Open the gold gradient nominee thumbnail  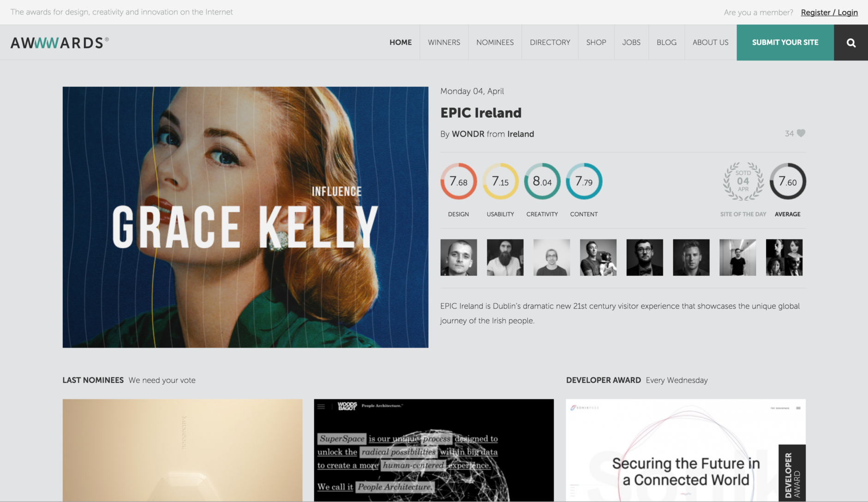pos(183,450)
